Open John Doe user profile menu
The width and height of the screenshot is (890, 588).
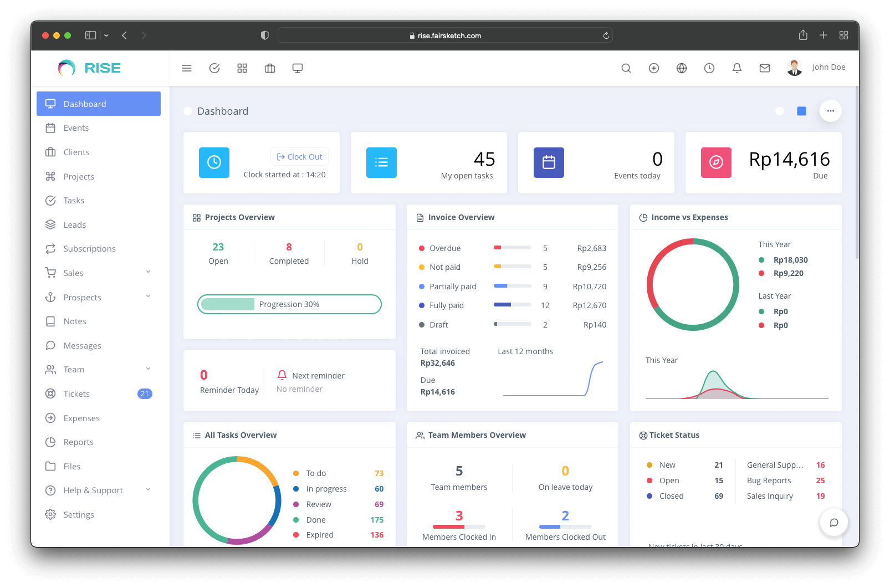816,68
